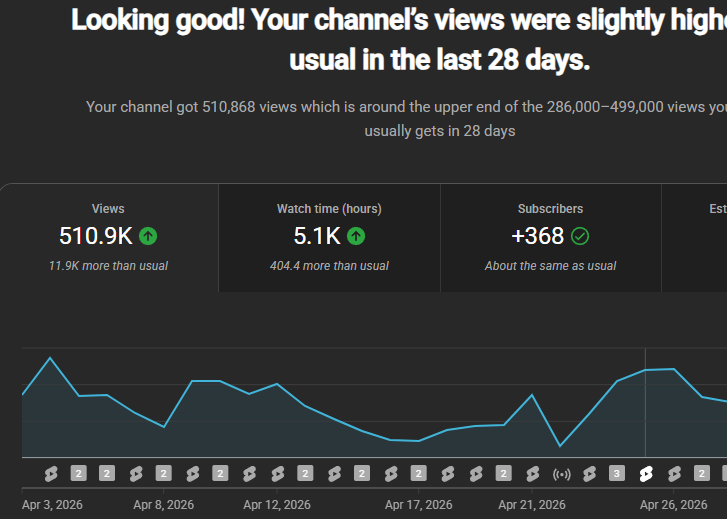Click the Apr 8, 2026 axis label
Screen dimensions: 727x519
[163, 505]
